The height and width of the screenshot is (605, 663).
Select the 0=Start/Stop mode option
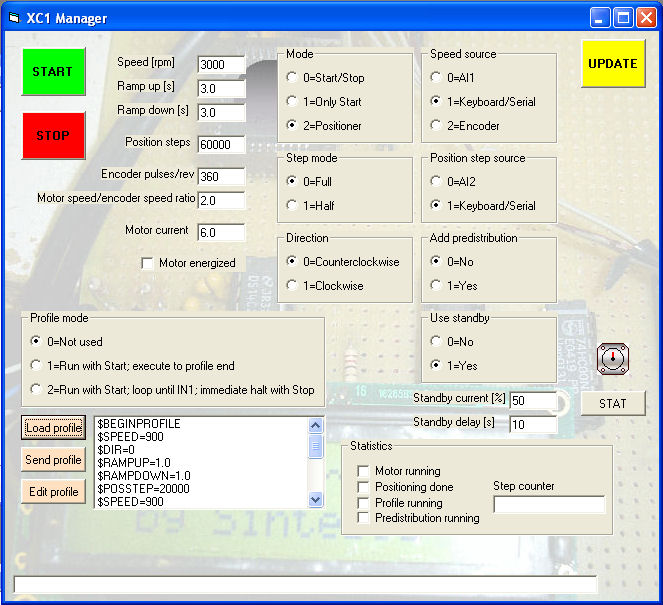pos(293,77)
